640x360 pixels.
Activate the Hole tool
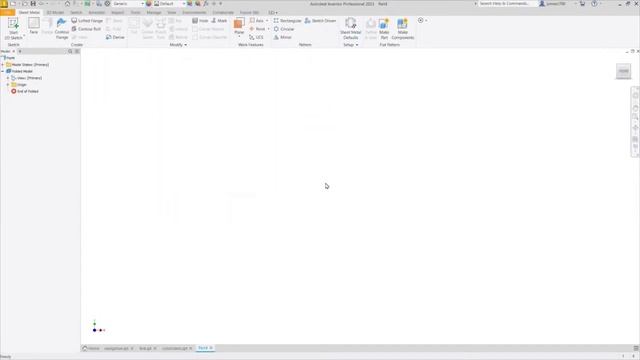[200, 20]
